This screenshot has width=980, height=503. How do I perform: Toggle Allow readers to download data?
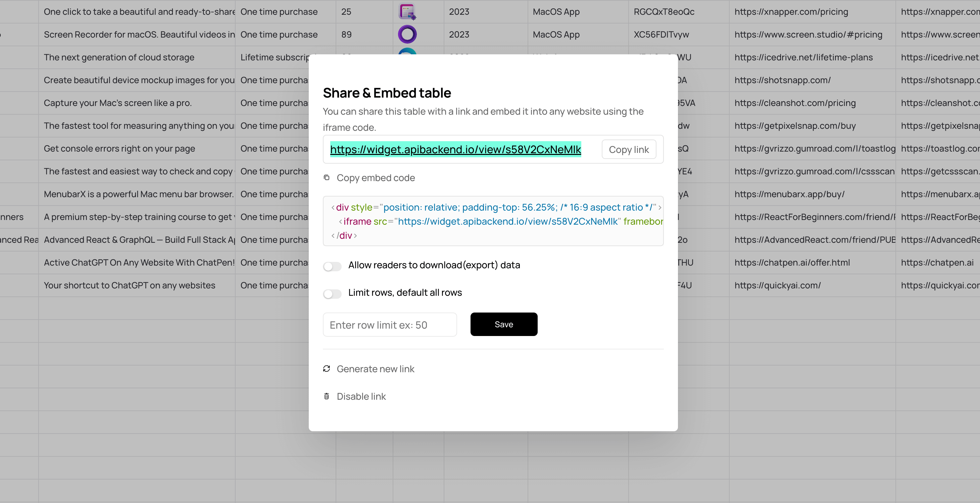pos(332,266)
